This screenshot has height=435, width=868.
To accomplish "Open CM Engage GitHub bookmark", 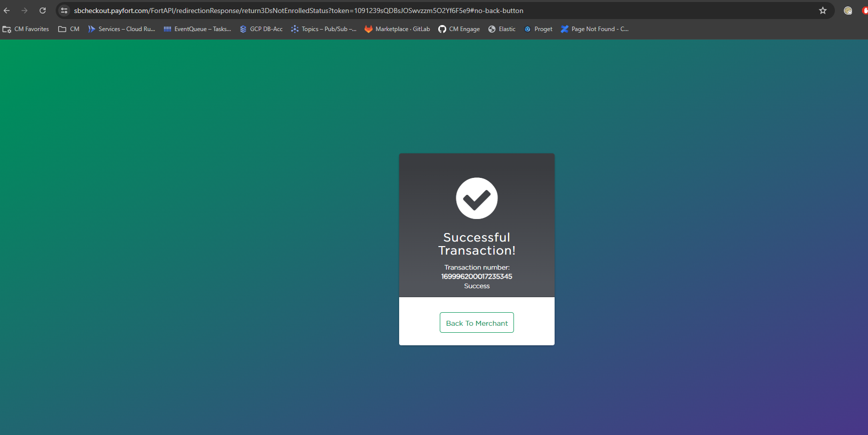I will pyautogui.click(x=459, y=29).
